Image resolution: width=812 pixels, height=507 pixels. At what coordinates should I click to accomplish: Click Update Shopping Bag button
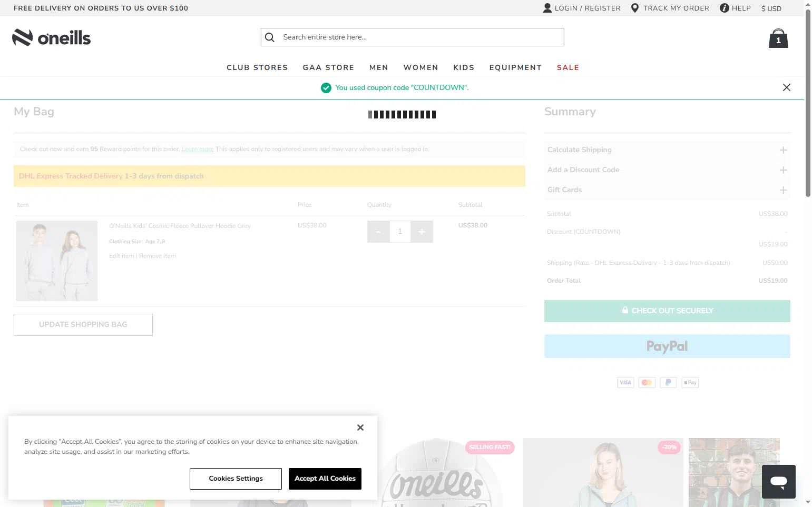pyautogui.click(x=83, y=325)
